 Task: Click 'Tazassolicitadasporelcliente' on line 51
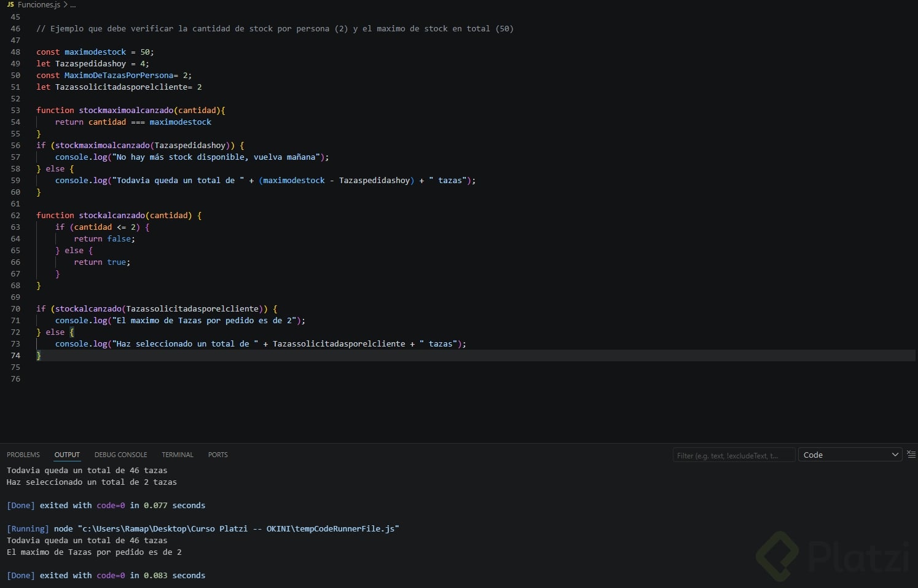[121, 87]
